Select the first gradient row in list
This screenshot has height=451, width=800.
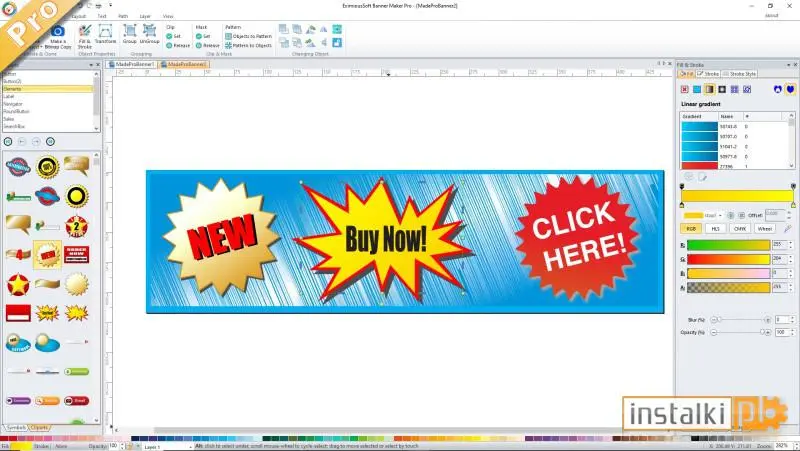point(735,126)
